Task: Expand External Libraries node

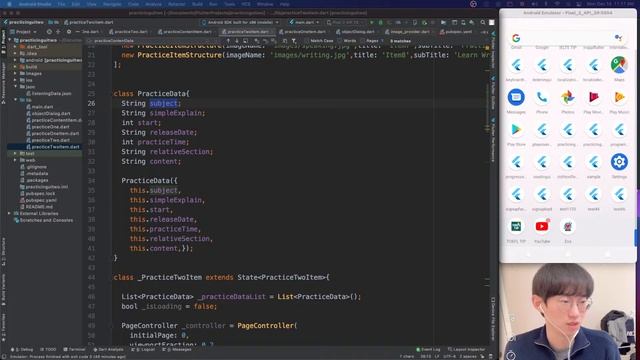Action: 9,213
